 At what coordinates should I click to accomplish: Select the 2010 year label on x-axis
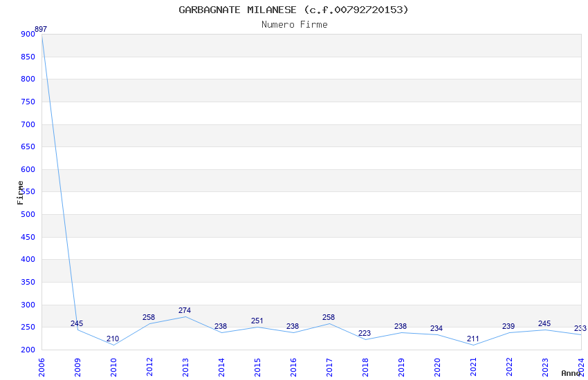point(113,368)
